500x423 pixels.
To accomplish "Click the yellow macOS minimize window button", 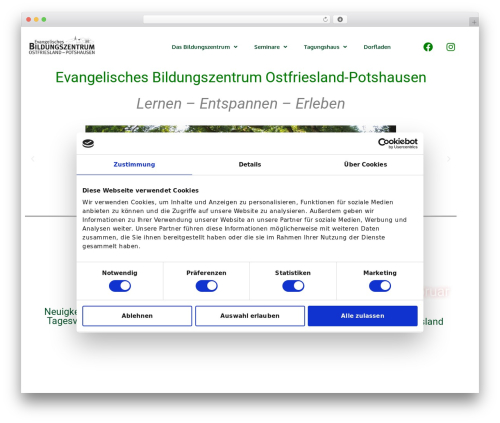I will click(x=36, y=20).
